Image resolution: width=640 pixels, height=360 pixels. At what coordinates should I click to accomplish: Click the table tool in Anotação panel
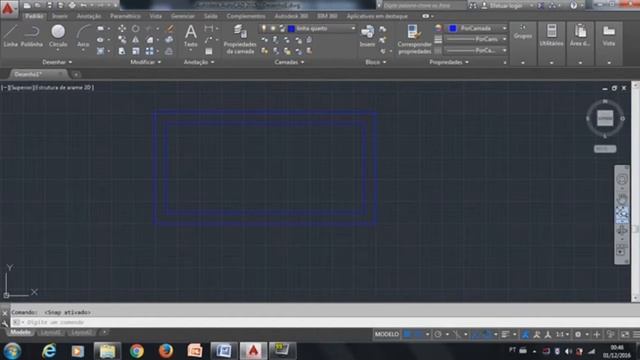pos(209,51)
